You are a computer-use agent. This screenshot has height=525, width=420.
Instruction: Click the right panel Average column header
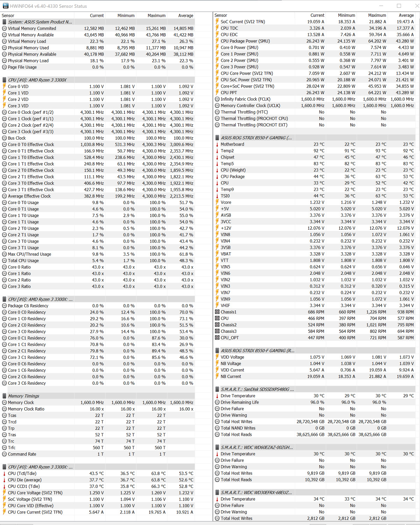tap(401, 15)
